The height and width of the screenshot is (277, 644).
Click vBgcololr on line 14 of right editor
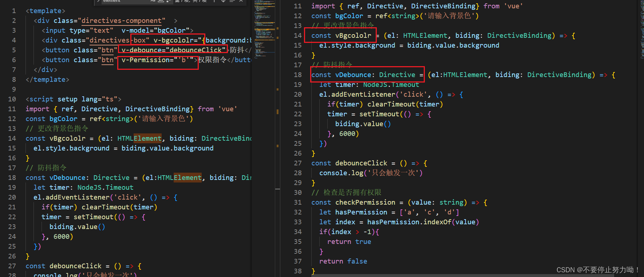(x=353, y=36)
